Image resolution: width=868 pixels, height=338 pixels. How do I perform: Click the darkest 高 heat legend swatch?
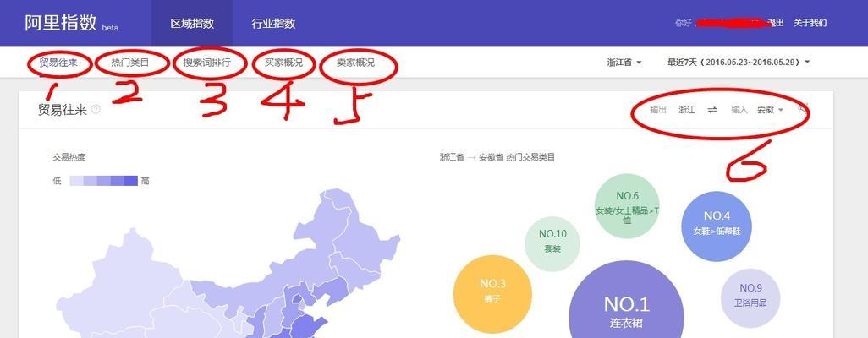pyautogui.click(x=131, y=181)
